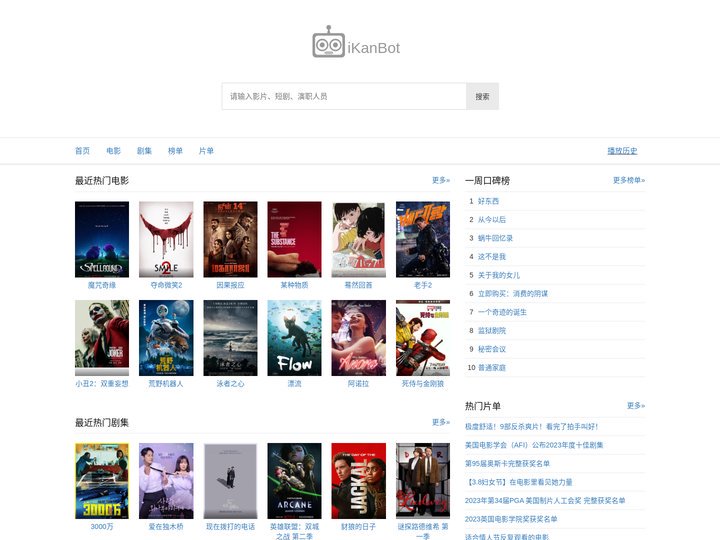Open rank 8 entry 监狱剧院

point(492,331)
